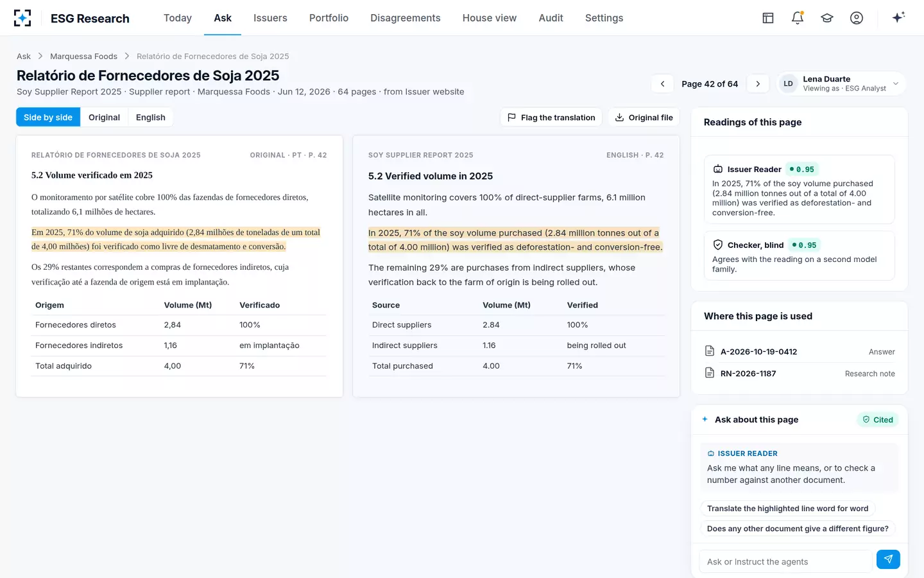The width and height of the screenshot is (924, 578).
Task: Open the Portfolio tab
Action: [329, 18]
